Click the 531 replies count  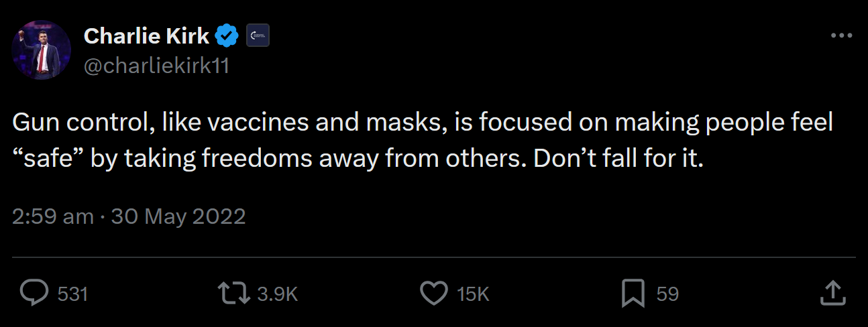click(x=73, y=293)
